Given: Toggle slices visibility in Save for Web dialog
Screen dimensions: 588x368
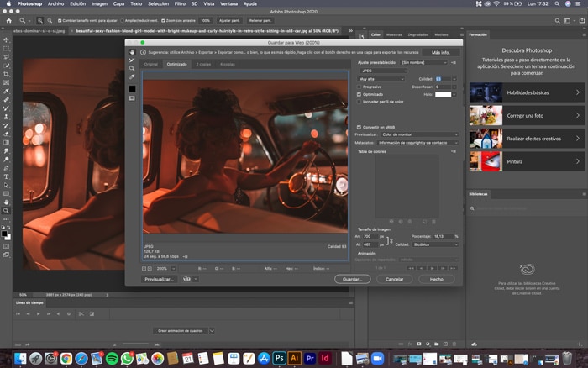Looking at the screenshot, I should [x=132, y=98].
